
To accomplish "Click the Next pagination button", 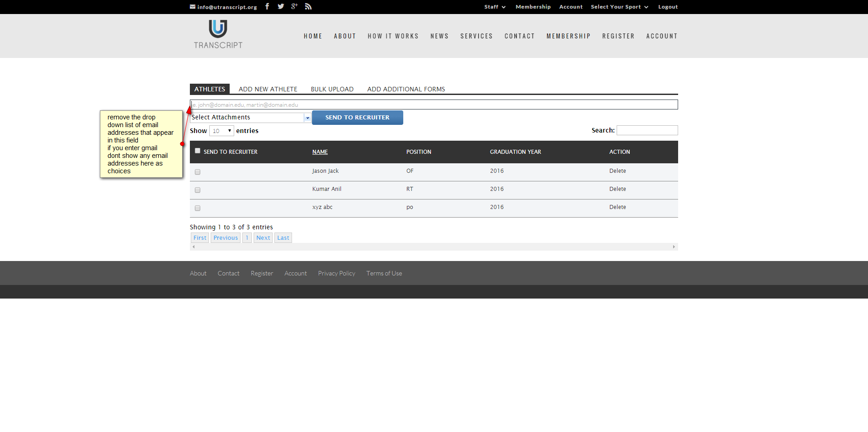I will point(263,238).
